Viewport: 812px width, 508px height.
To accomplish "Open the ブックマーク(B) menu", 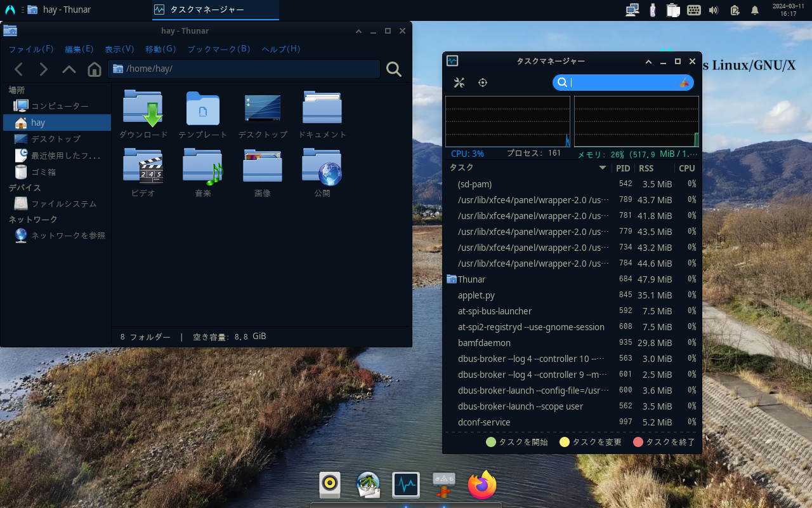I will pyautogui.click(x=219, y=49).
